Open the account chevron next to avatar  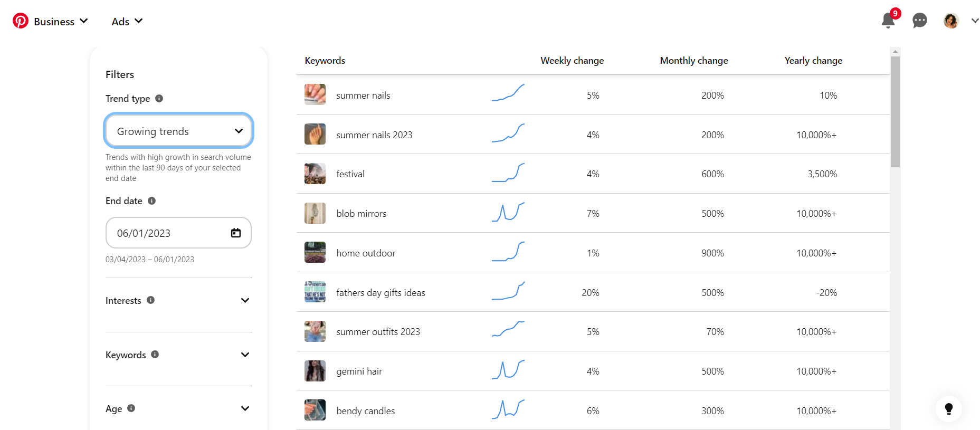coord(975,21)
